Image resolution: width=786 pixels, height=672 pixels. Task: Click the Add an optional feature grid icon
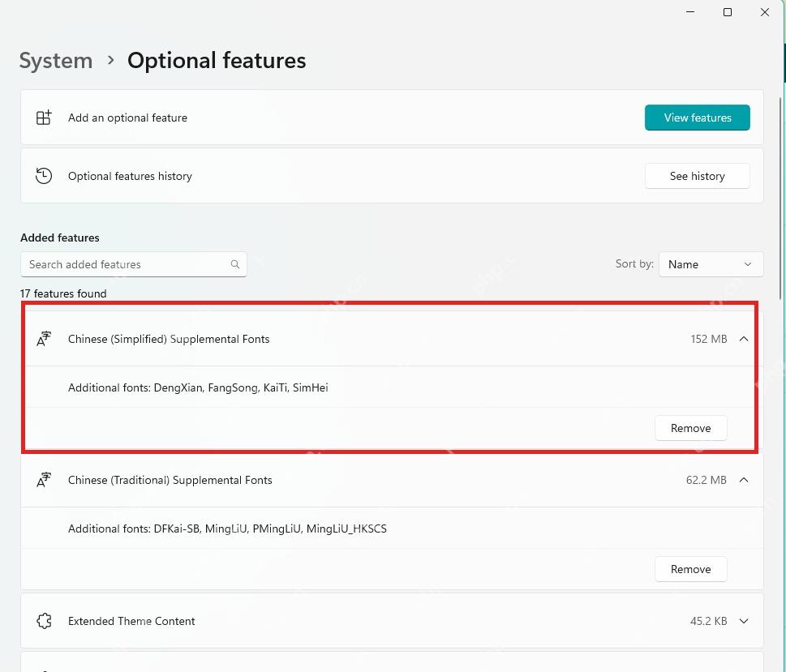[x=44, y=118]
